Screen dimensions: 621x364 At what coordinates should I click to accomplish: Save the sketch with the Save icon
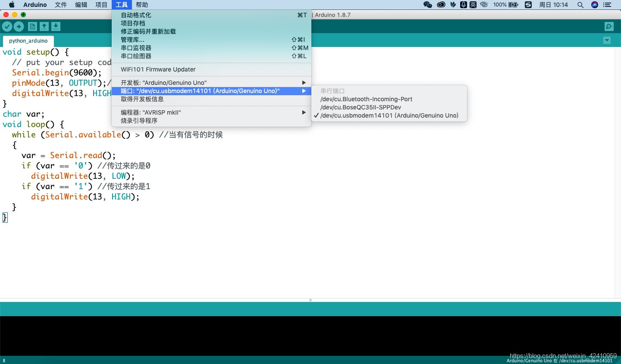click(56, 26)
